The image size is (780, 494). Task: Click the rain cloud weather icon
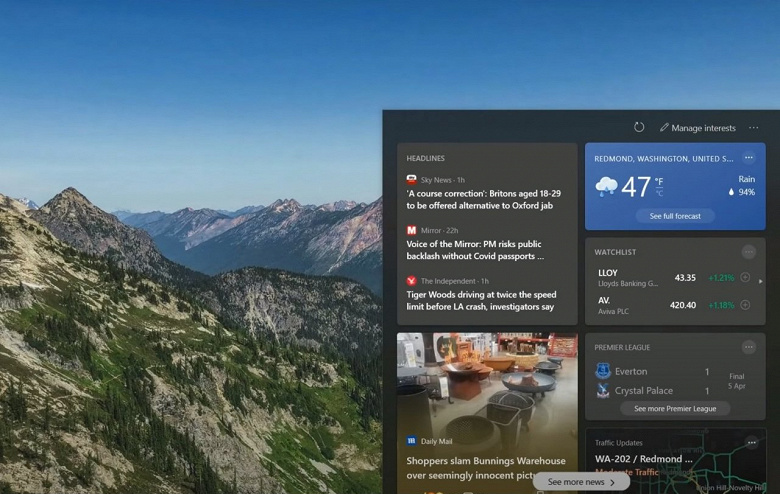point(606,186)
